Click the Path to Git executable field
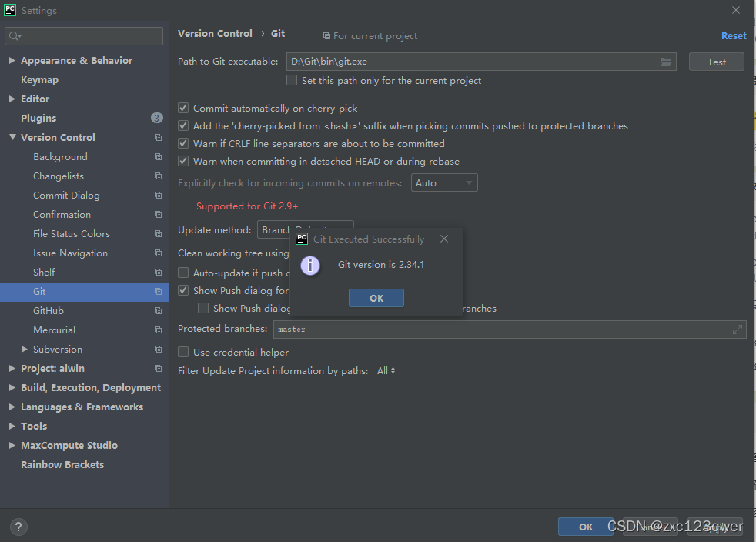 [x=481, y=62]
